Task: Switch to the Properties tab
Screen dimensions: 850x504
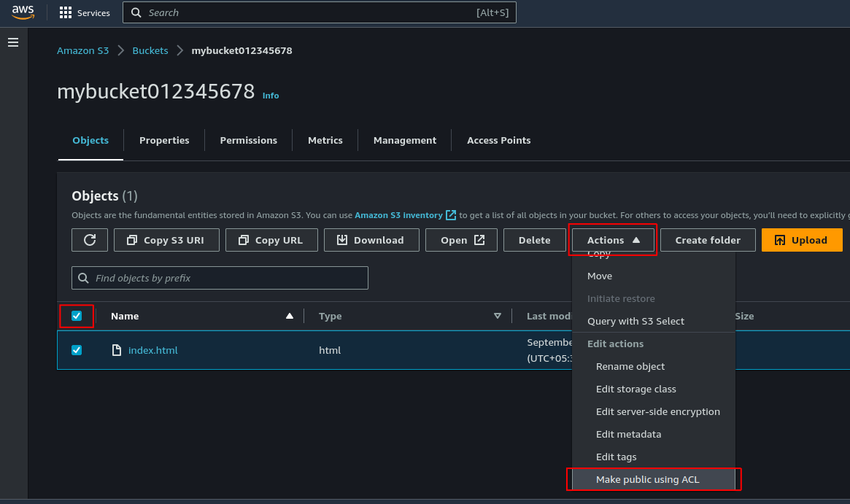Action: pyautogui.click(x=164, y=140)
